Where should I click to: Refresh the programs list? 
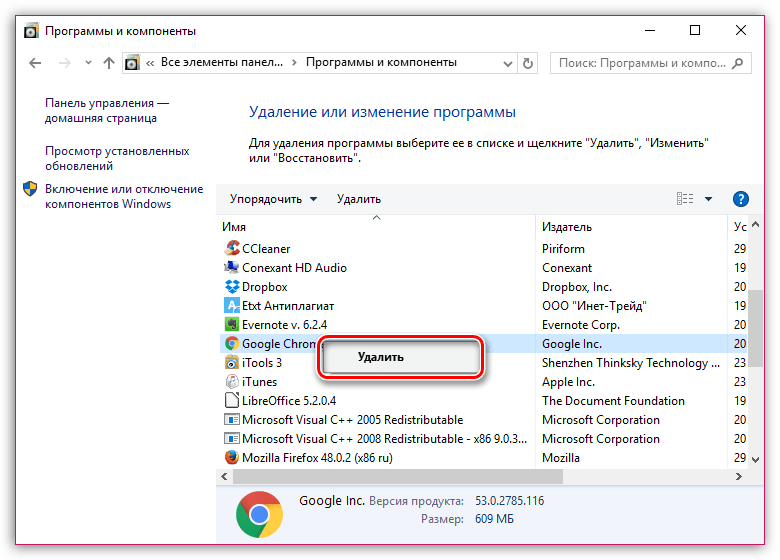tap(528, 63)
